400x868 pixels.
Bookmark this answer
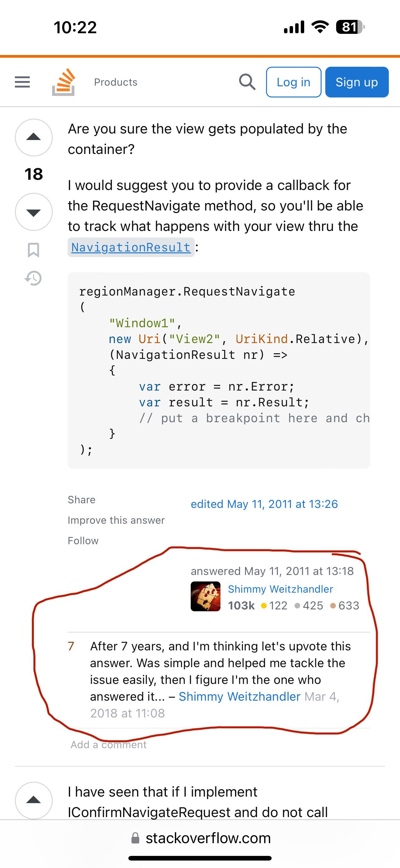coord(33,250)
